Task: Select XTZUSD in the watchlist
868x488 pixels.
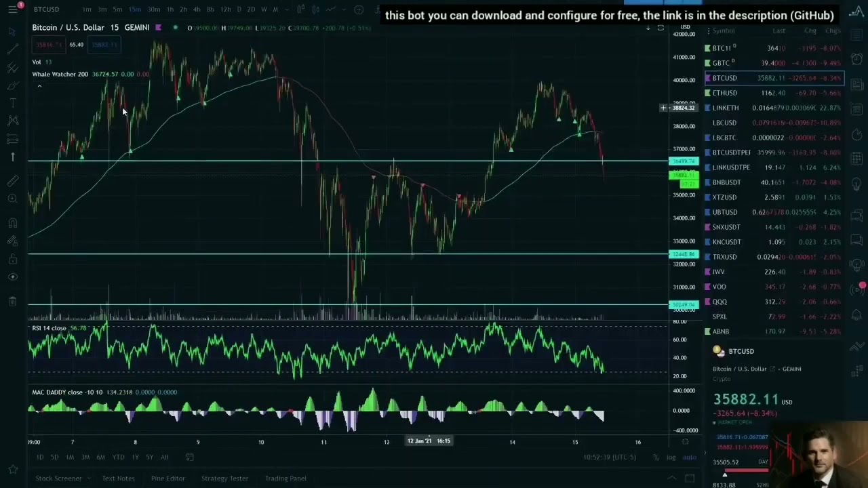Action: click(x=774, y=197)
